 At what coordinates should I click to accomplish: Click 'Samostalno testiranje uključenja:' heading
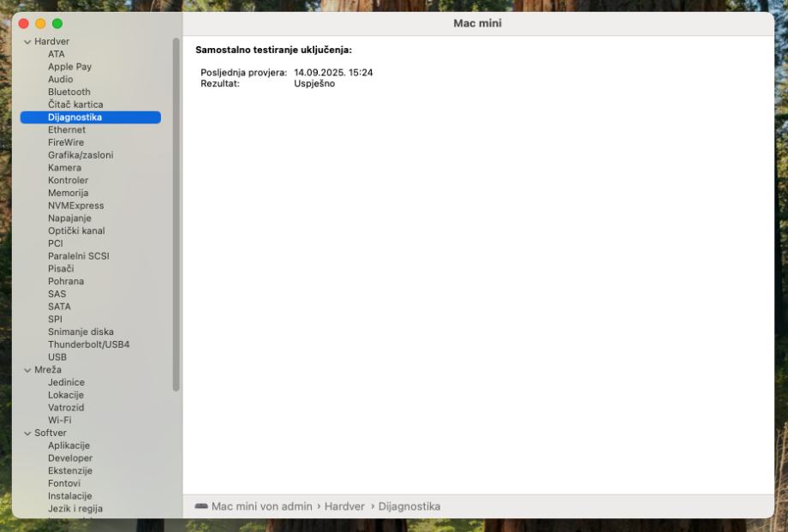(273, 50)
